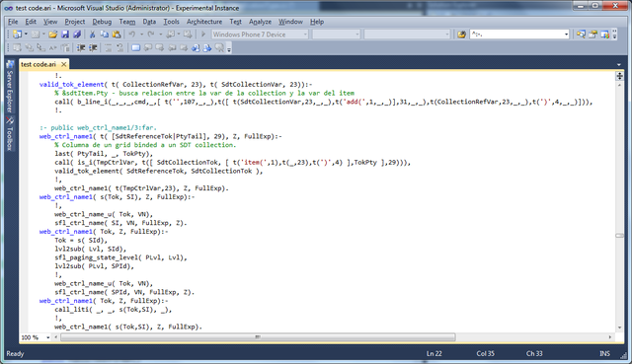
Task: Open the Find search box dropdown arrow
Action: tap(566, 35)
